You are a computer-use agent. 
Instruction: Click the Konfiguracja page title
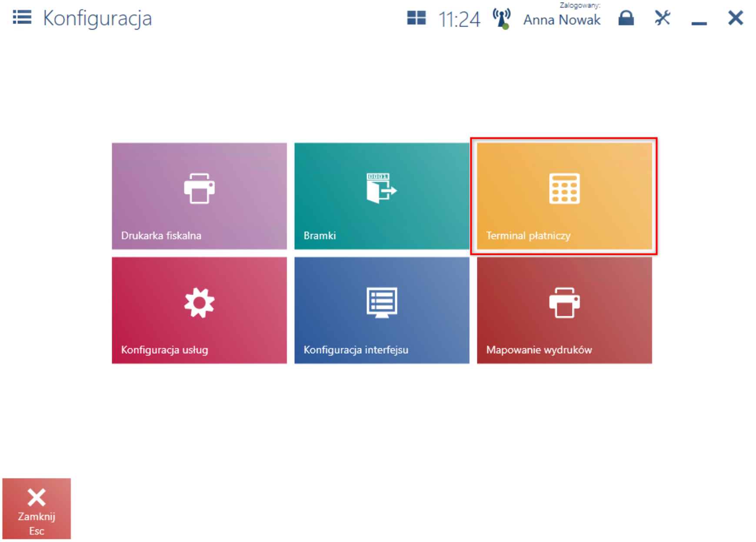pyautogui.click(x=97, y=18)
